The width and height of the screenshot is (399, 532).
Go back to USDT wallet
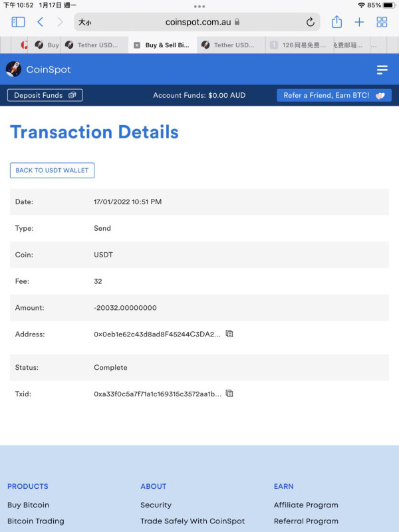coord(53,170)
